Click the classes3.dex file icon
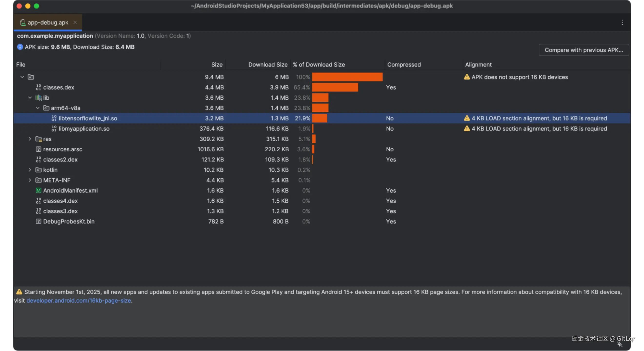Screen dimensions: 644x351 point(38,211)
